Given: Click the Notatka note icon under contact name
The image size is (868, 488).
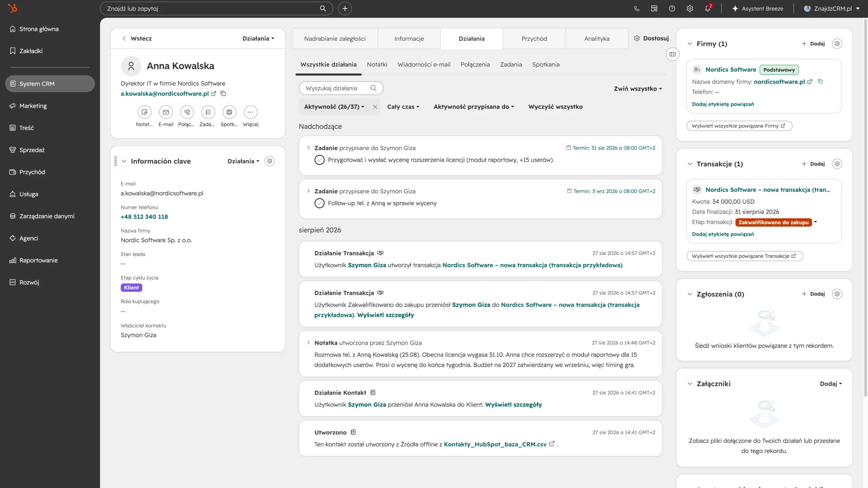Looking at the screenshot, I should [144, 112].
